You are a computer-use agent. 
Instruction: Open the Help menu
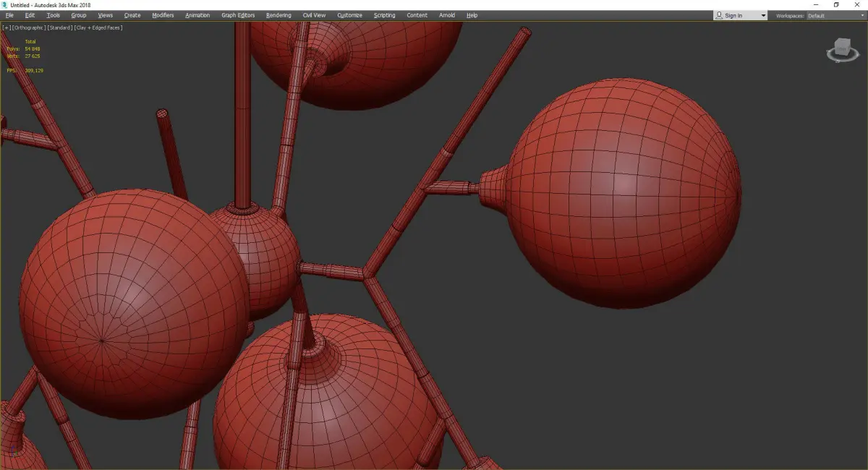472,15
